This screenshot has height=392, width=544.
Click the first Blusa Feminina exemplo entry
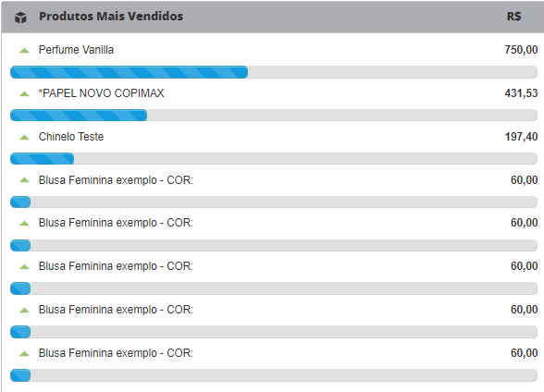[x=116, y=180]
